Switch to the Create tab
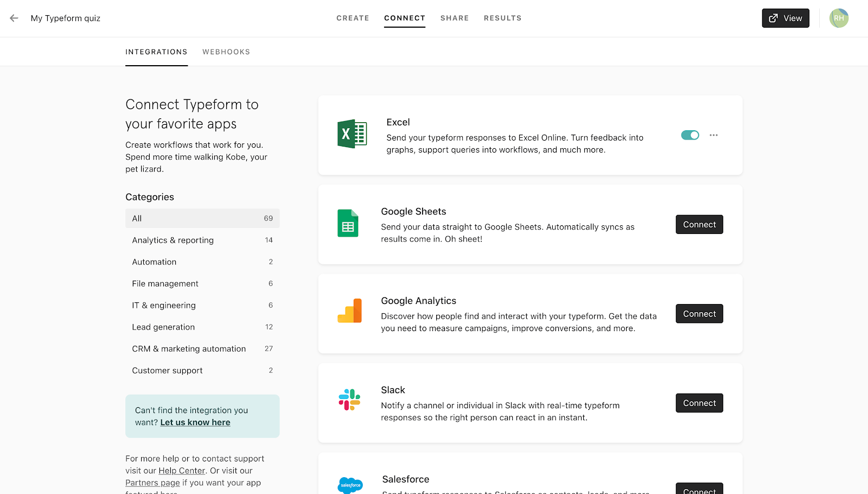 [353, 18]
